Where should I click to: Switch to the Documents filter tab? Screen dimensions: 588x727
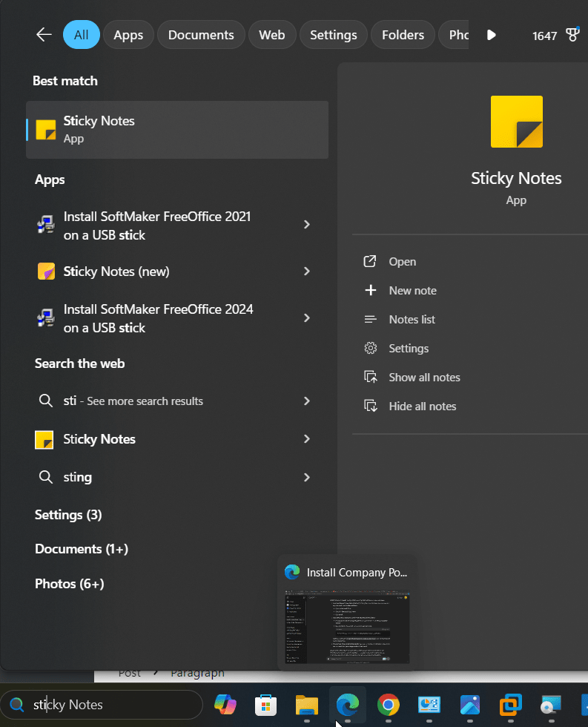click(201, 35)
